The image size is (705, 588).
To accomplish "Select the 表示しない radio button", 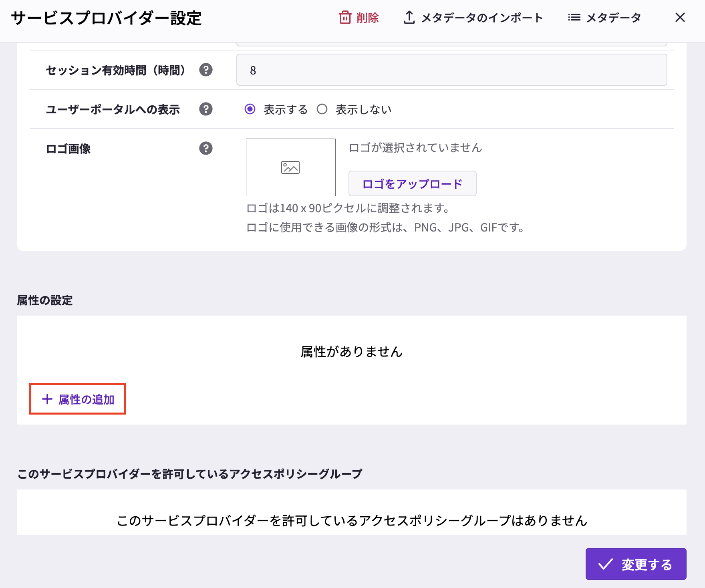I will pos(322,109).
